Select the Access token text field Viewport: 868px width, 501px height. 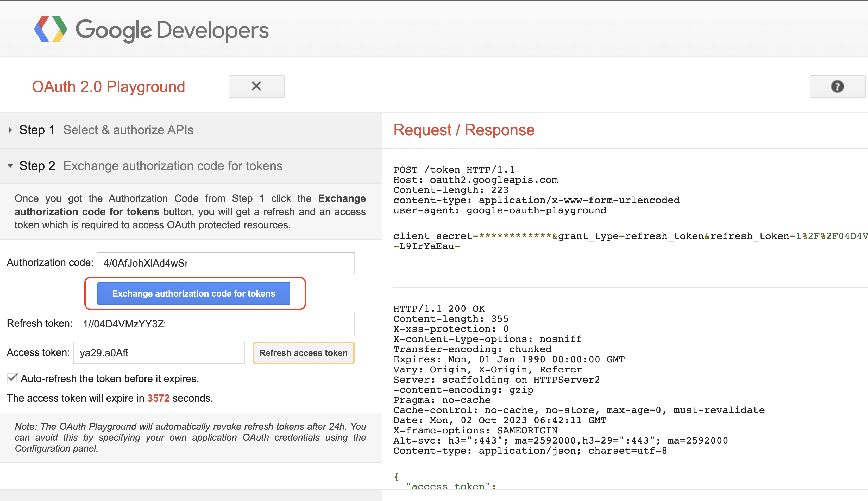tap(159, 353)
